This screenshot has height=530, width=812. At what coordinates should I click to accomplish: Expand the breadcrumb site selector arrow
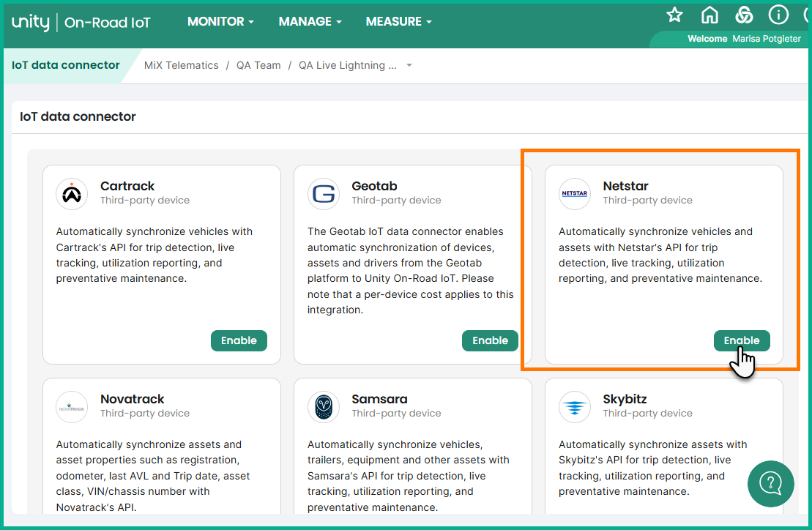tap(409, 66)
